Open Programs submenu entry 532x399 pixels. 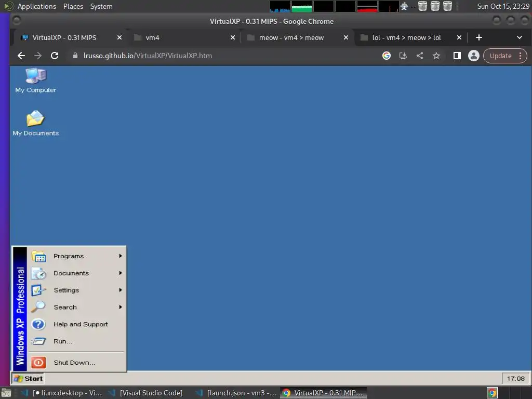tap(77, 256)
